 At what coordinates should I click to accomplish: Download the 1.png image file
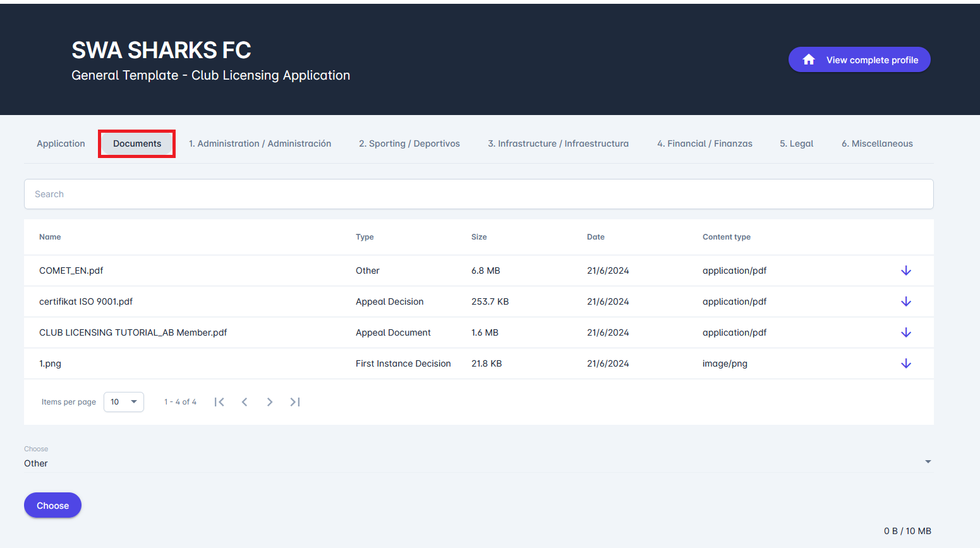tap(905, 363)
